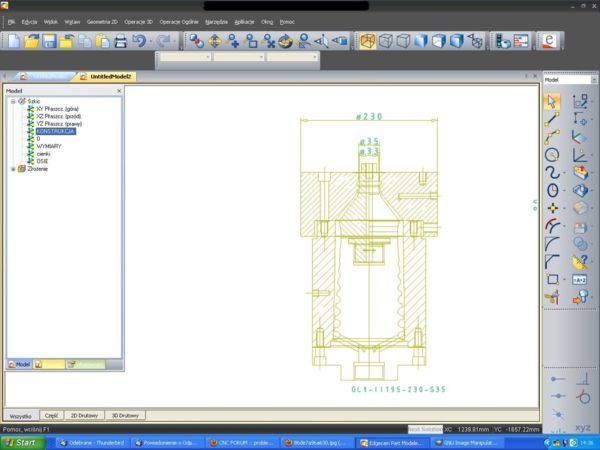Click the red 'e' Edgecam icon
Screen dimensions: 600x450
(549, 41)
